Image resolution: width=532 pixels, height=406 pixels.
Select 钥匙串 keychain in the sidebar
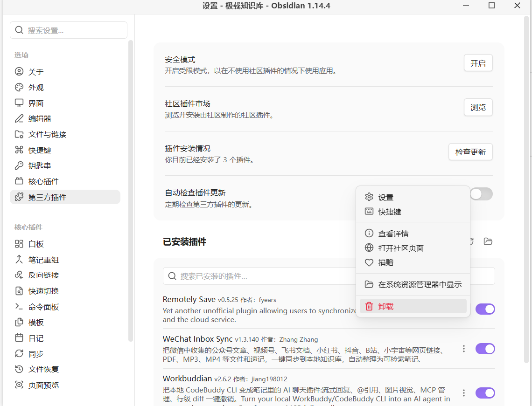point(65,165)
